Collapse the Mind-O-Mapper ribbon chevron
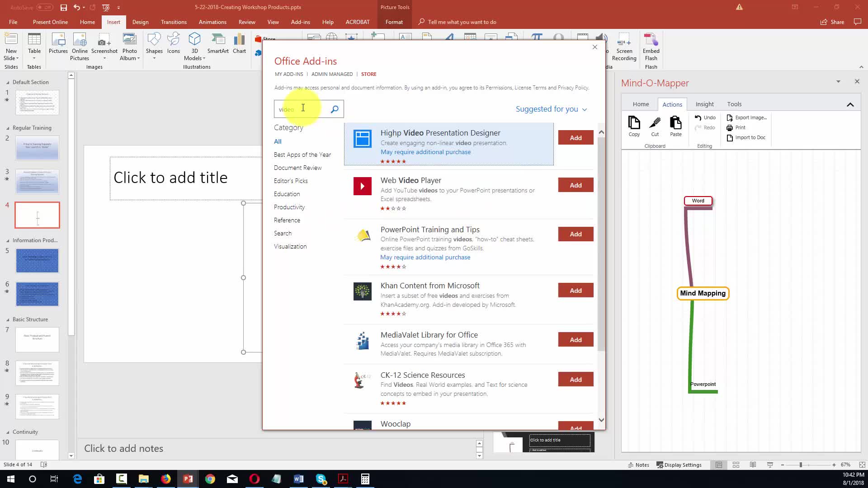868x488 pixels. coord(850,104)
